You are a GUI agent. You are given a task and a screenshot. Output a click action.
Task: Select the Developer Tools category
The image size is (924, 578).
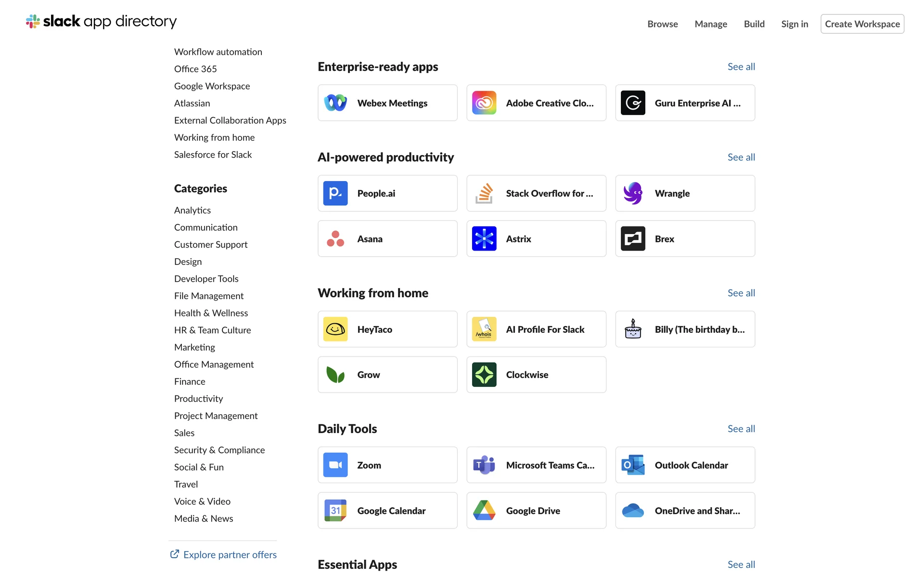point(206,279)
